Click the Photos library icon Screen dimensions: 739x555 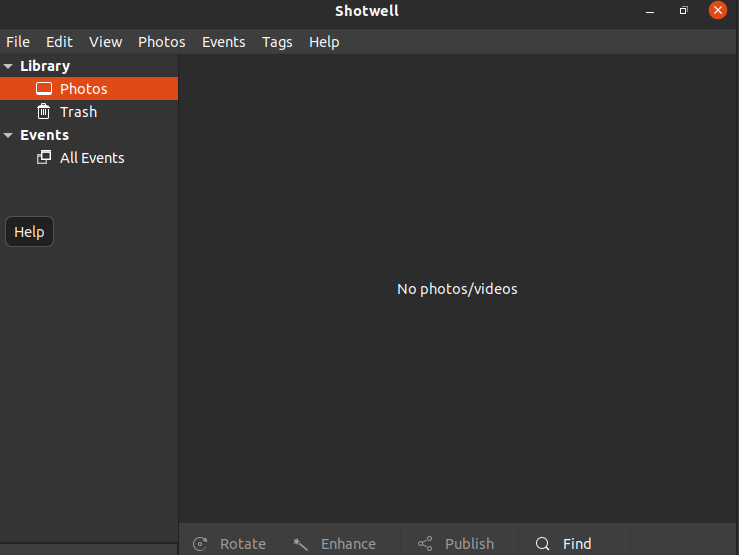click(x=44, y=89)
